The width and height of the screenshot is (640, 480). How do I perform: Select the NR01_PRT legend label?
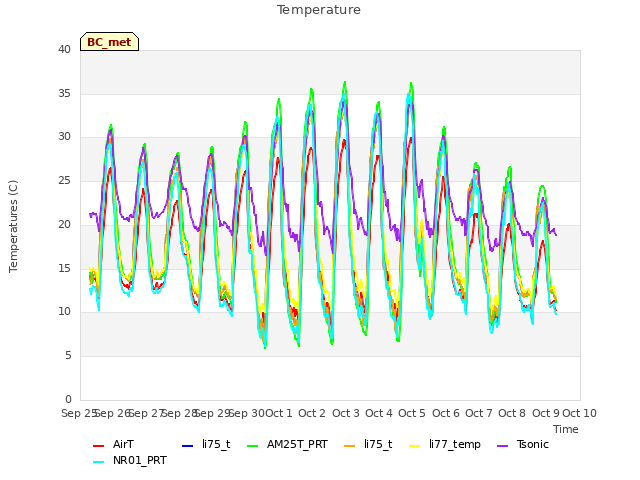pos(140,460)
